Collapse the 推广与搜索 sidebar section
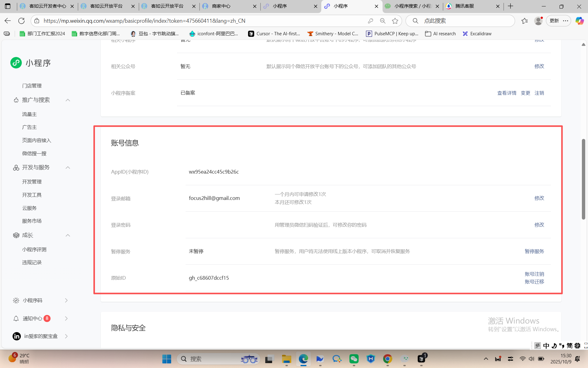This screenshot has width=588, height=368. pos(68,100)
